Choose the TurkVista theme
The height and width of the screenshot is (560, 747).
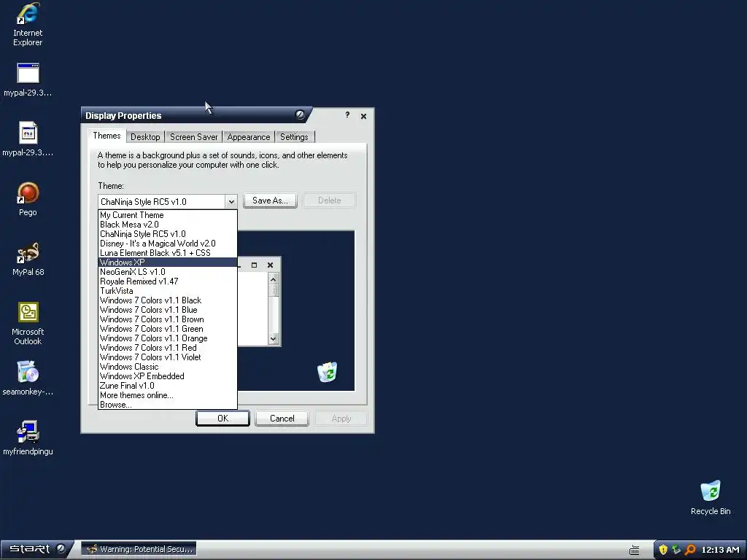(167, 291)
